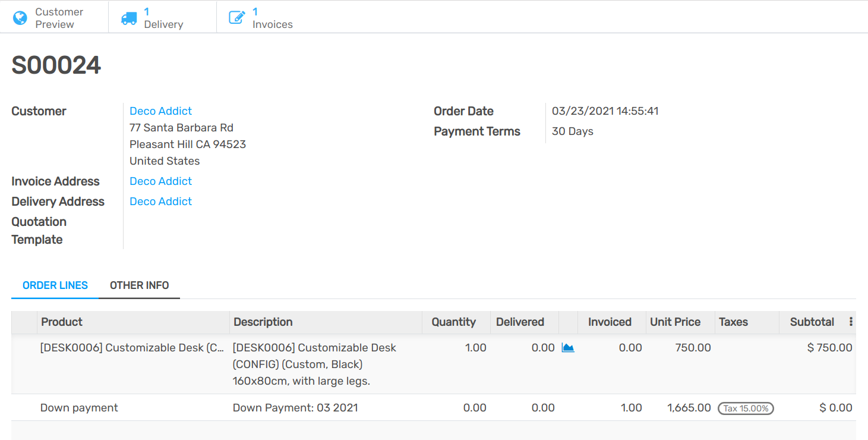Screen dimensions: 868x440
Task: Open the Invoice Address Deco Addict link
Action: tap(160, 181)
